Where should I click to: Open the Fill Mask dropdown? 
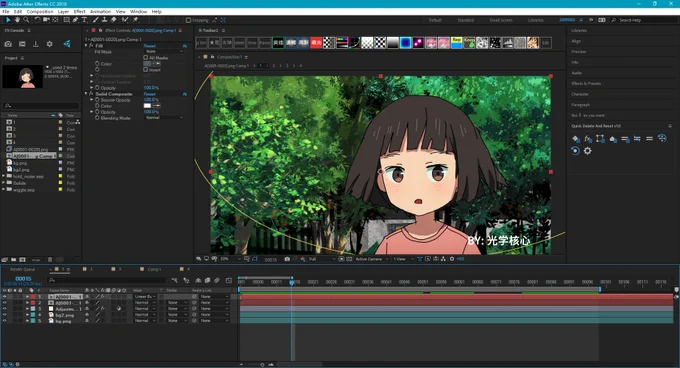tap(164, 51)
